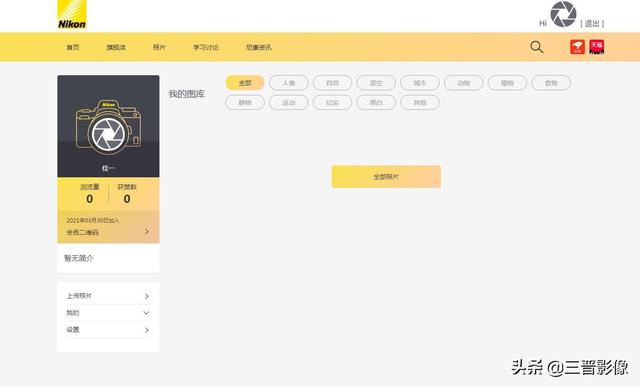640x387 pixels.
Task: Click the arrow beside 上传照片
Action: click(147, 296)
